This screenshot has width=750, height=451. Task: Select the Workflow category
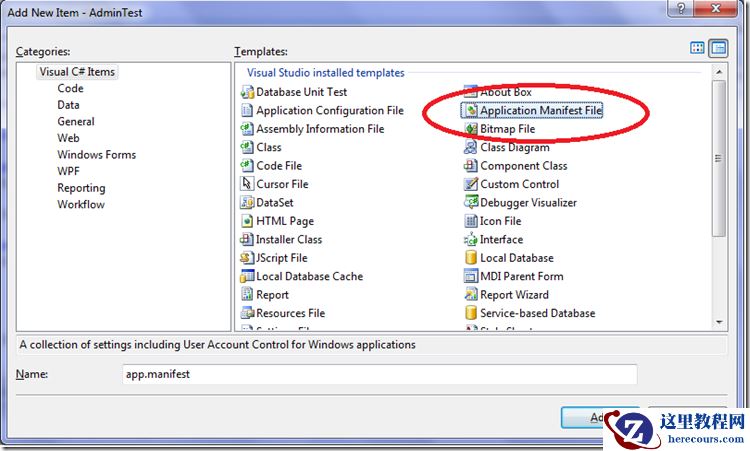coord(81,204)
